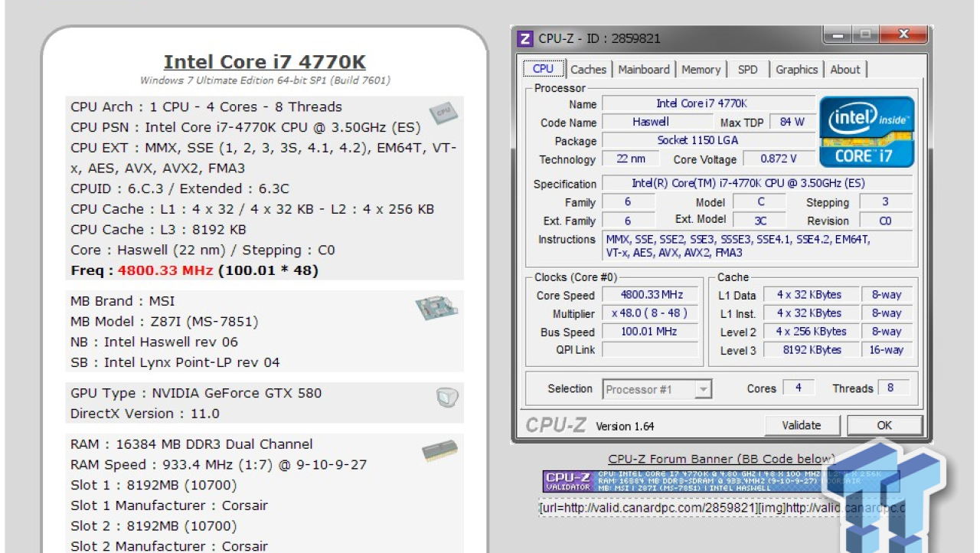Open the Mainboard tab

[644, 69]
